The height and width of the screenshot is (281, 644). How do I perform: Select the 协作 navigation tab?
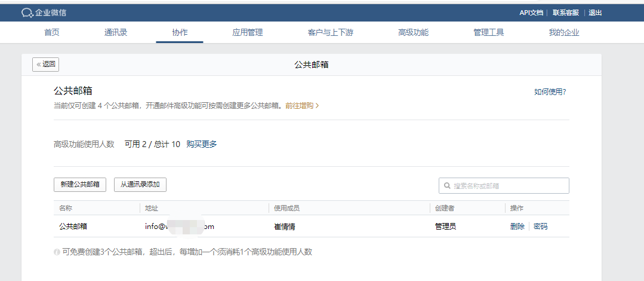180,32
